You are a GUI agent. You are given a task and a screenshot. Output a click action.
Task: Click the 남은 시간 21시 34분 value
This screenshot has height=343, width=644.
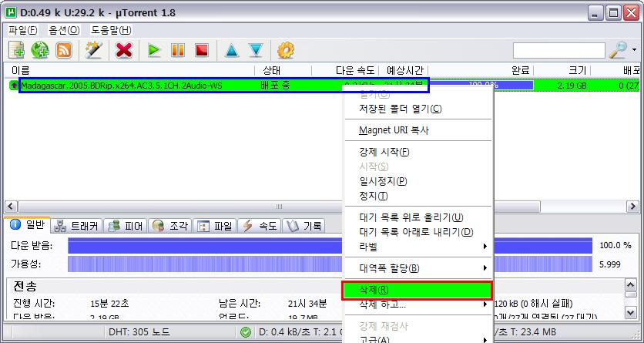(307, 304)
